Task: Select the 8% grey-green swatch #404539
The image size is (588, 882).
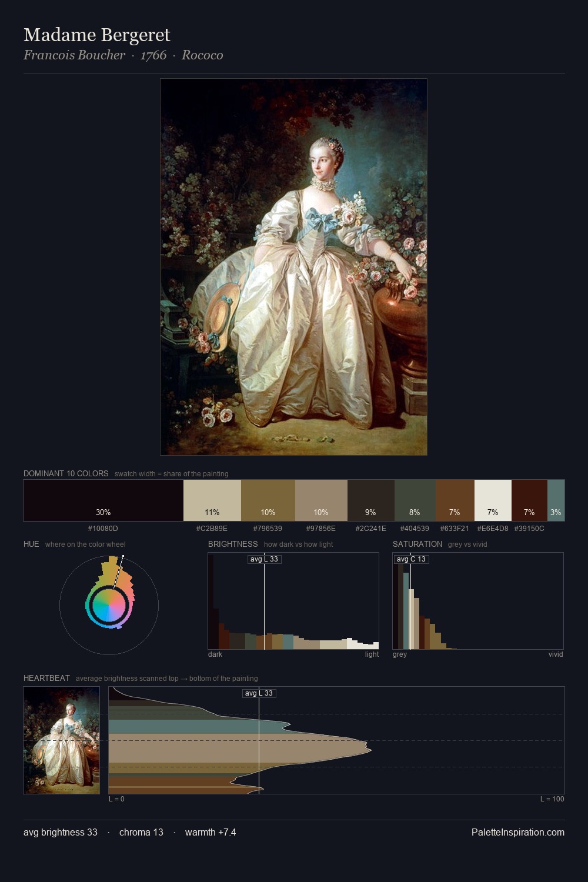Action: 415,500
